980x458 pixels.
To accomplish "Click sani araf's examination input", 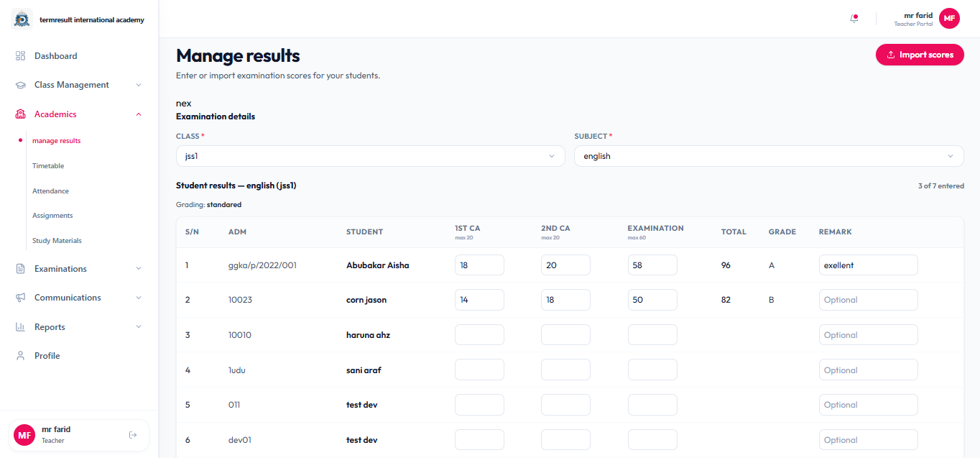I will coord(652,370).
